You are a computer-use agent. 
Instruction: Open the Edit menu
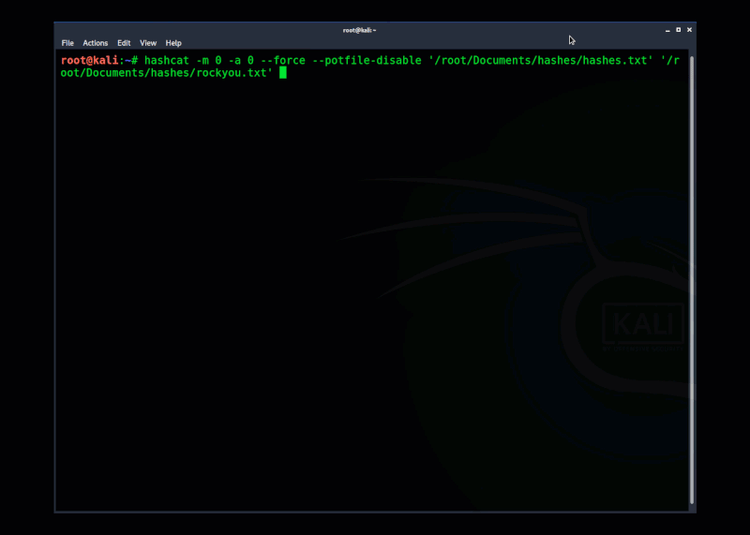click(124, 43)
